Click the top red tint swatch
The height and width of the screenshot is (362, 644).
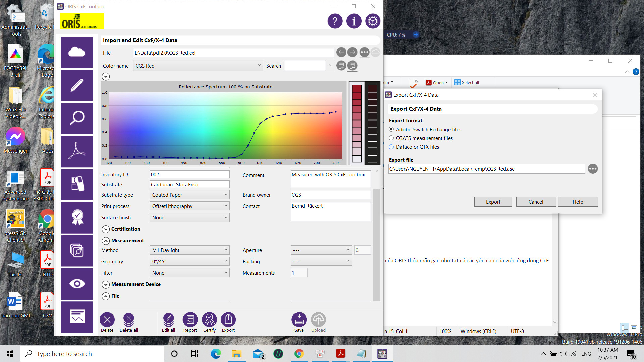point(357,88)
